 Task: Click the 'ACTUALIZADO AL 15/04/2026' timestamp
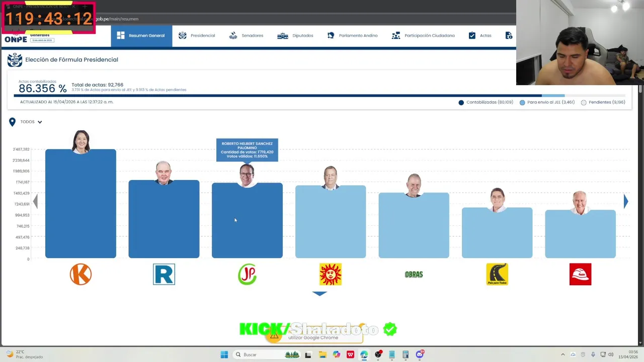click(x=66, y=102)
